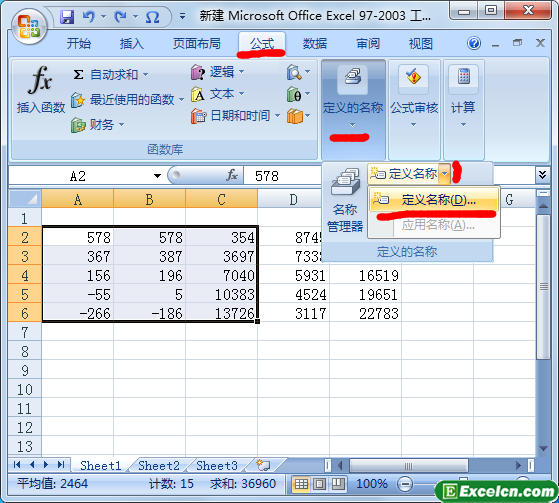Click the zoom out minus button
The image size is (559, 503).
pyautogui.click(x=405, y=484)
